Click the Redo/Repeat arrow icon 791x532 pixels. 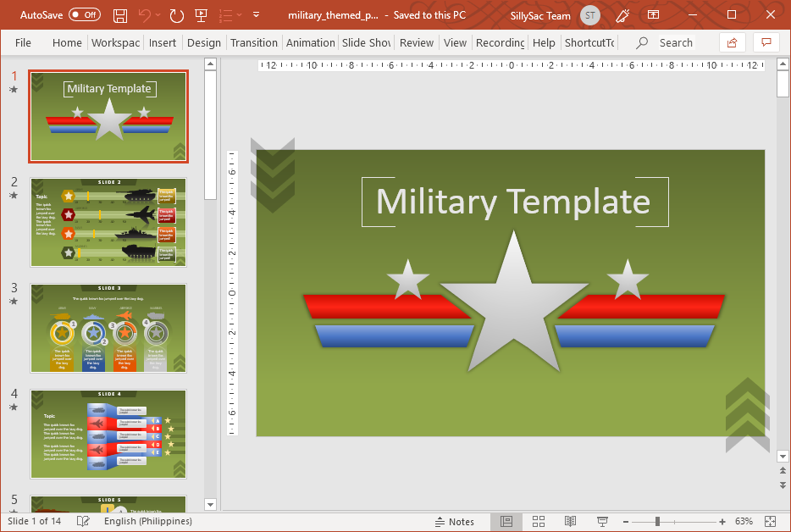click(x=176, y=15)
